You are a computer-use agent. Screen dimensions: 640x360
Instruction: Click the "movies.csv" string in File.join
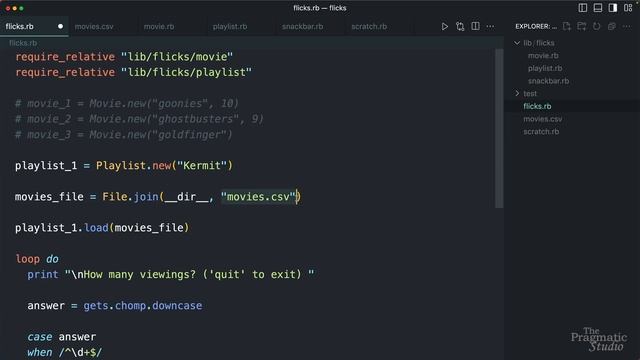tap(258, 197)
